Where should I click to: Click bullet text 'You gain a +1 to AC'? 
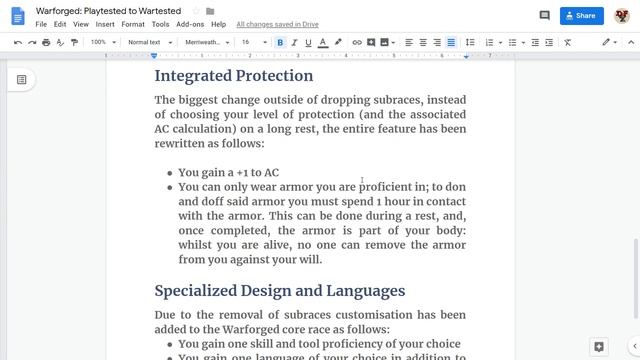click(x=229, y=172)
